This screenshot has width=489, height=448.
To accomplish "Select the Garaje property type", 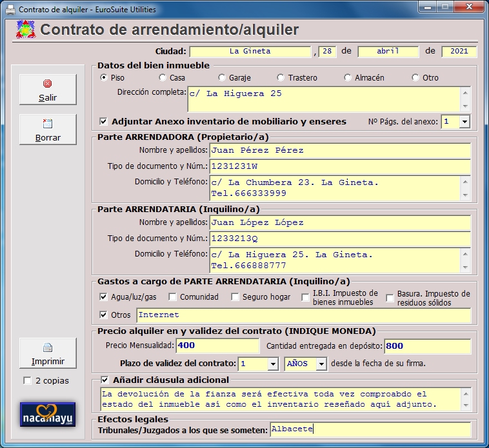I will (x=223, y=78).
